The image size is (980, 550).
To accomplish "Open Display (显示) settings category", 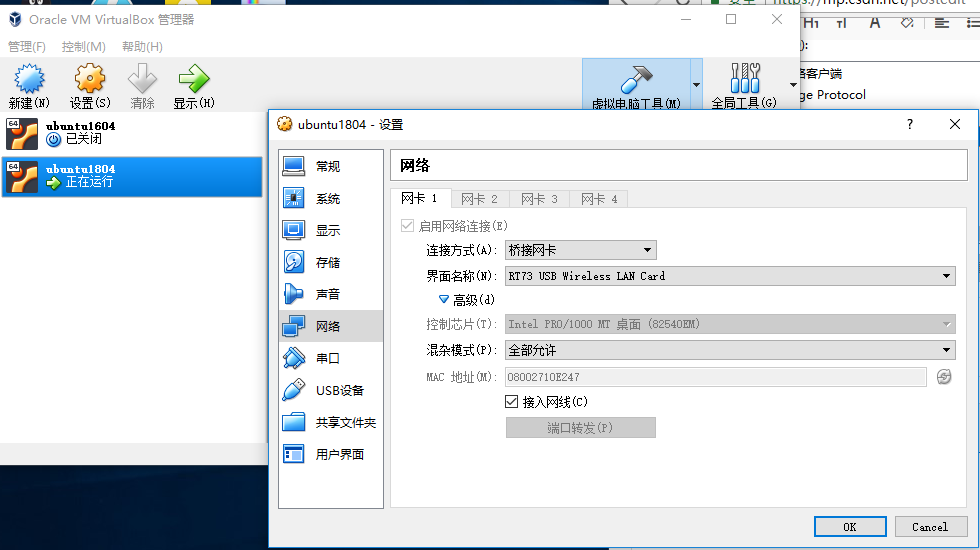I will (331, 230).
